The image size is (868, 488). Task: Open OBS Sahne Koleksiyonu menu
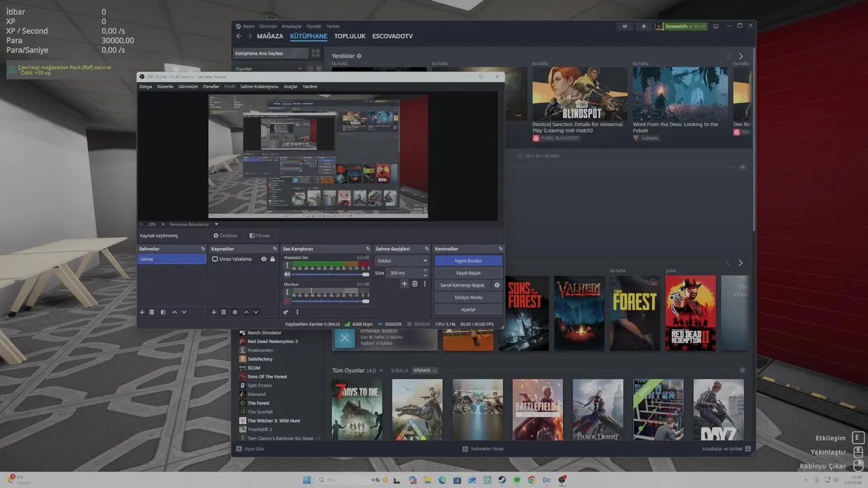(259, 87)
